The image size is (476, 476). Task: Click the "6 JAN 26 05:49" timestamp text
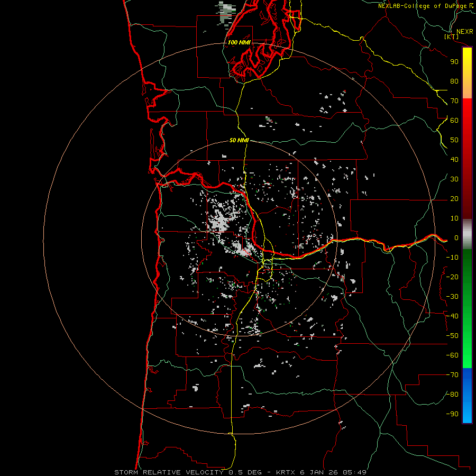pos(333,472)
